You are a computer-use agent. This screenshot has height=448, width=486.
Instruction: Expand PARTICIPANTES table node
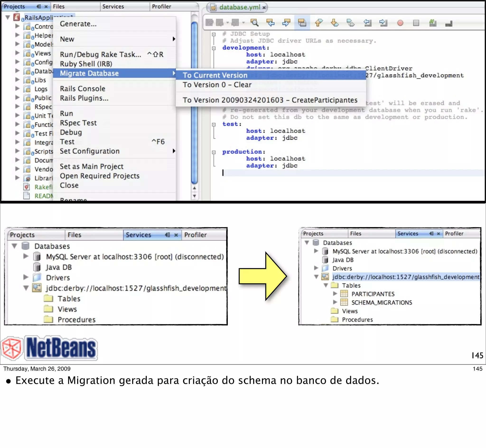click(x=335, y=294)
